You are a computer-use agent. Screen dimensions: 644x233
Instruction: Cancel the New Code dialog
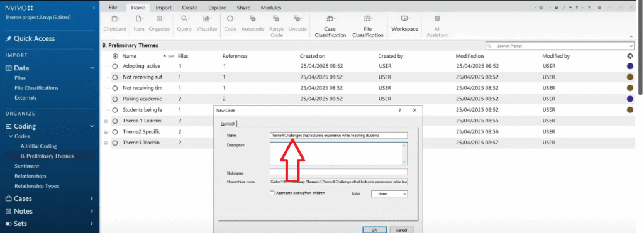pos(402,230)
